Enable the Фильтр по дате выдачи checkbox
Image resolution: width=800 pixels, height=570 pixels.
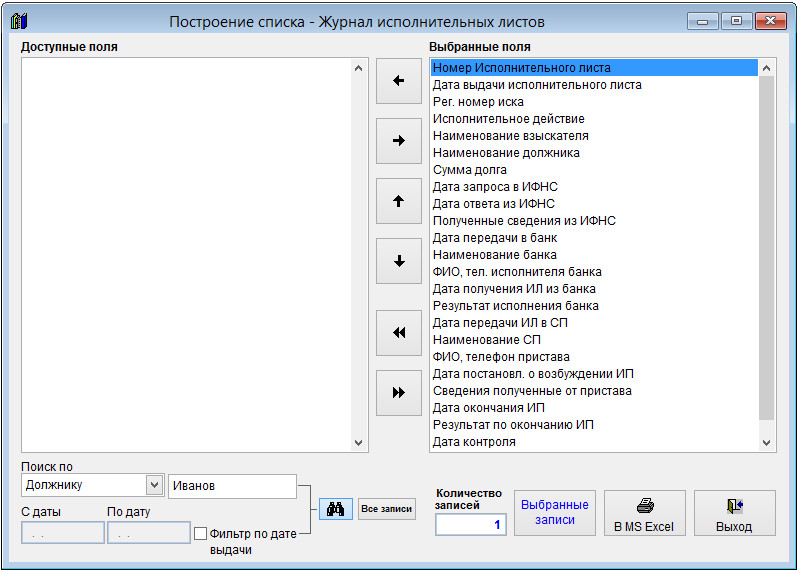201,534
